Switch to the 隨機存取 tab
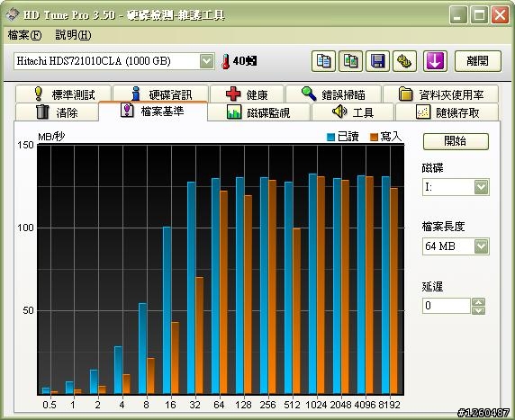 click(x=447, y=112)
